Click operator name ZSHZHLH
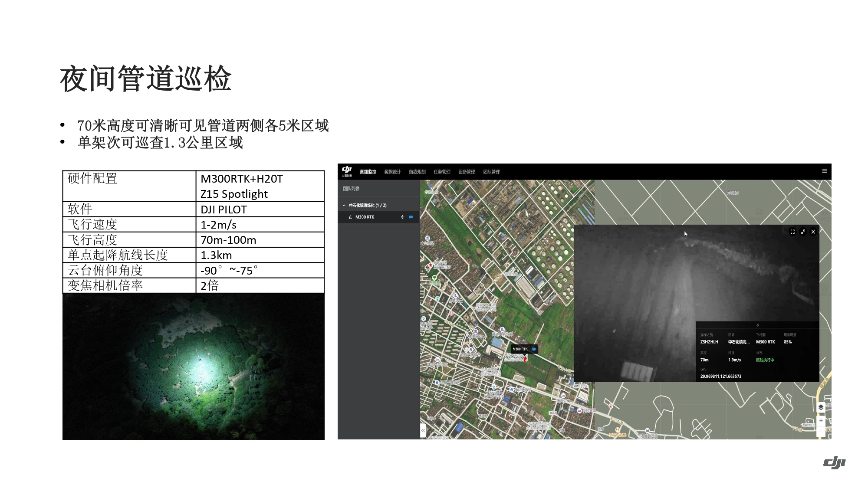The height and width of the screenshot is (488, 868). pos(709,342)
